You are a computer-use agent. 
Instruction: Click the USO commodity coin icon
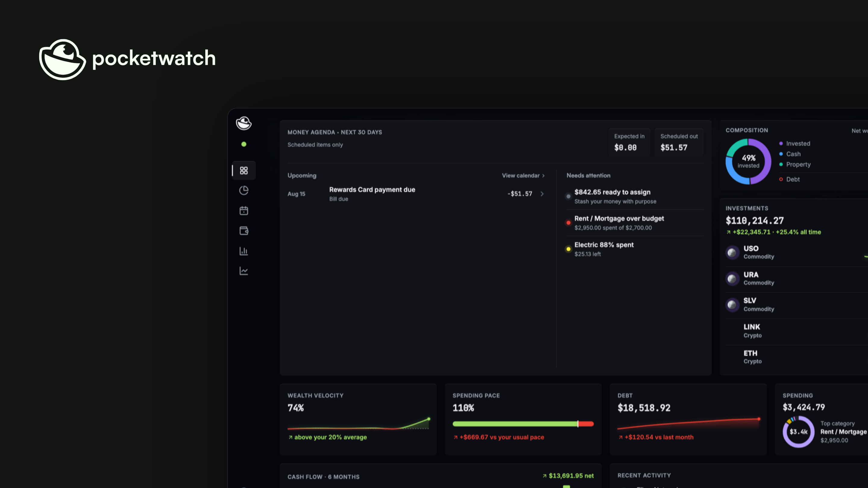[732, 252]
